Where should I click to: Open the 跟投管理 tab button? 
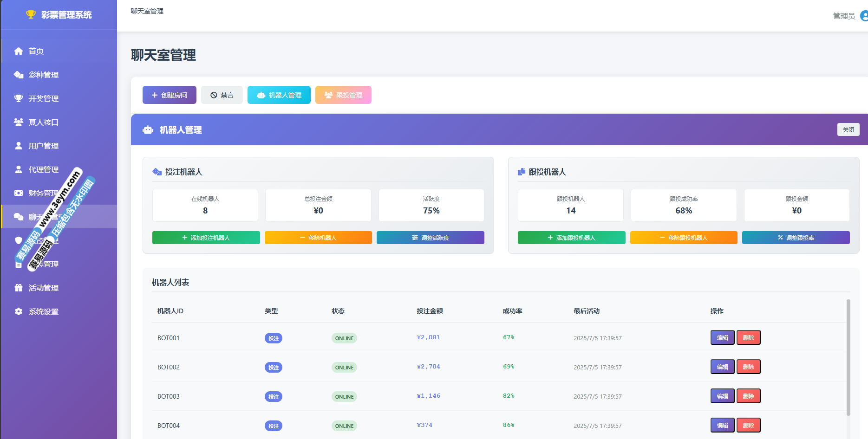click(x=343, y=95)
